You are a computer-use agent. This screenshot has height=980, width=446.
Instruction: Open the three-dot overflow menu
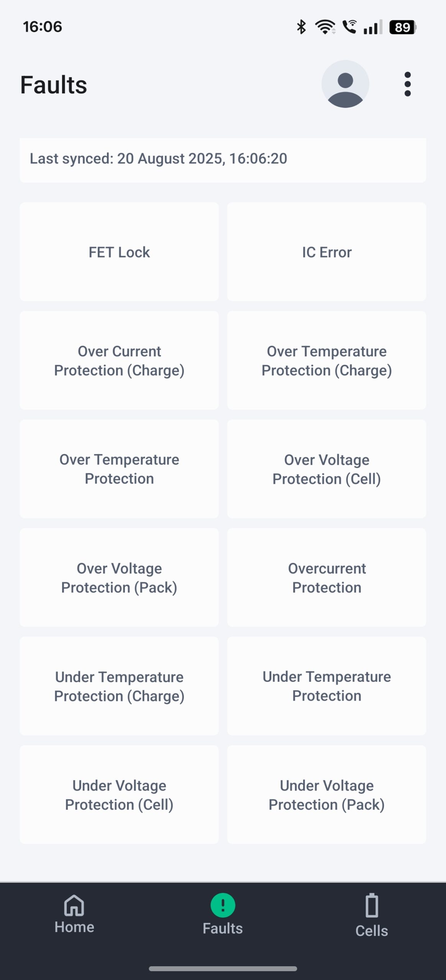(407, 84)
